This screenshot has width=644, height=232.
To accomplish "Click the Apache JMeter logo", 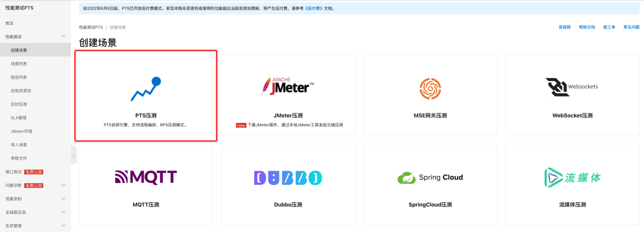I will point(288,86).
